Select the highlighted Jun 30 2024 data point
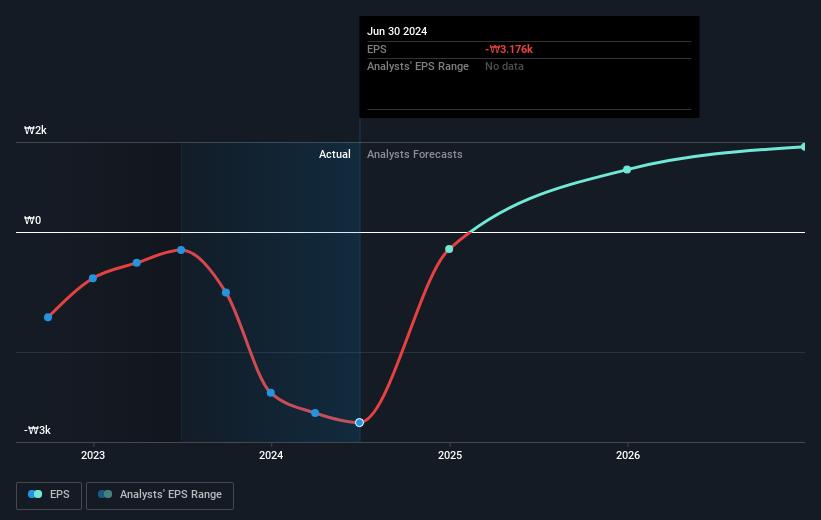The image size is (821, 520). tap(359, 423)
